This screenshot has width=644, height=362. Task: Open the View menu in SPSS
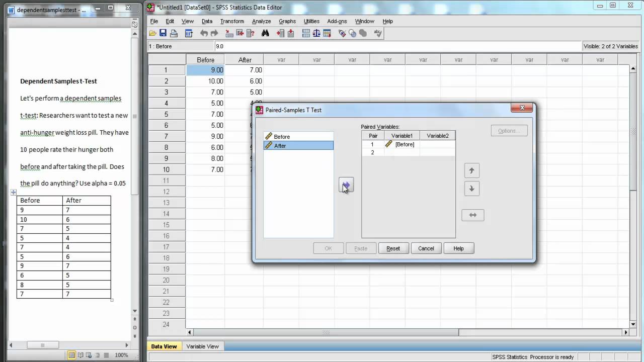pyautogui.click(x=188, y=21)
